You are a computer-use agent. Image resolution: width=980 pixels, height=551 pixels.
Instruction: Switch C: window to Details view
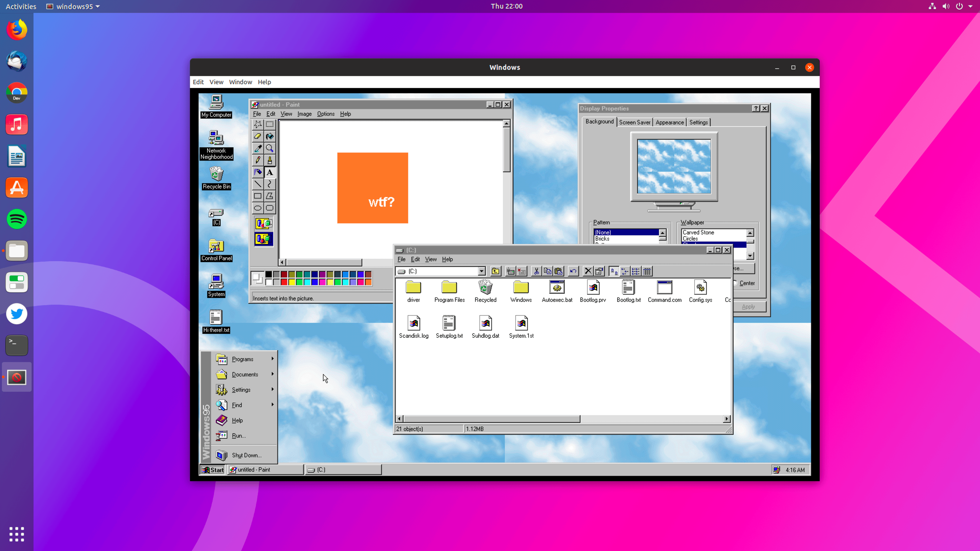coord(647,271)
